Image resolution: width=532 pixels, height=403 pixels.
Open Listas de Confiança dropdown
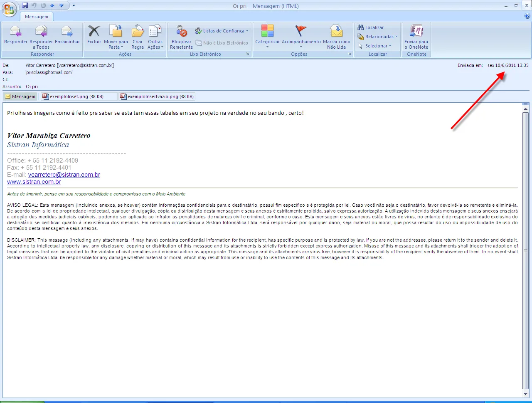point(222,31)
